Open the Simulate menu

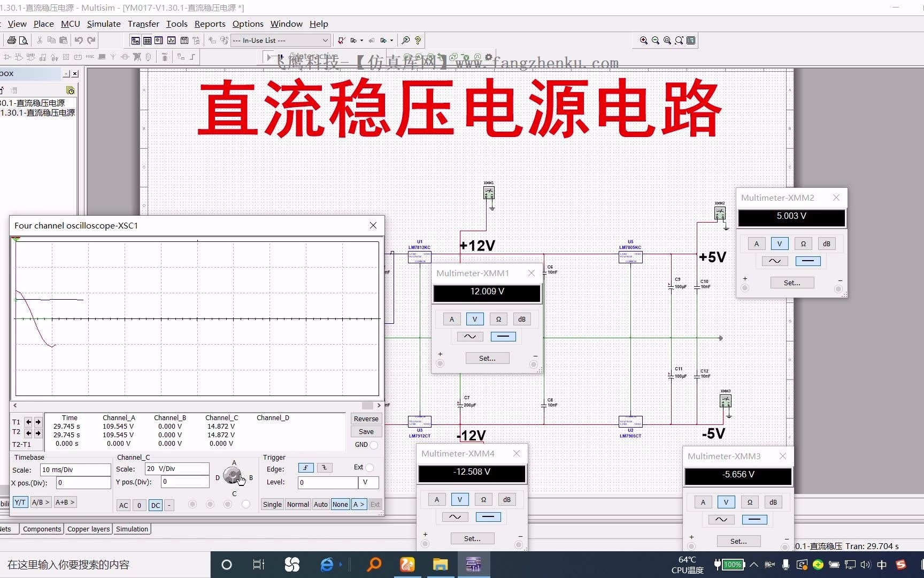[x=104, y=24]
